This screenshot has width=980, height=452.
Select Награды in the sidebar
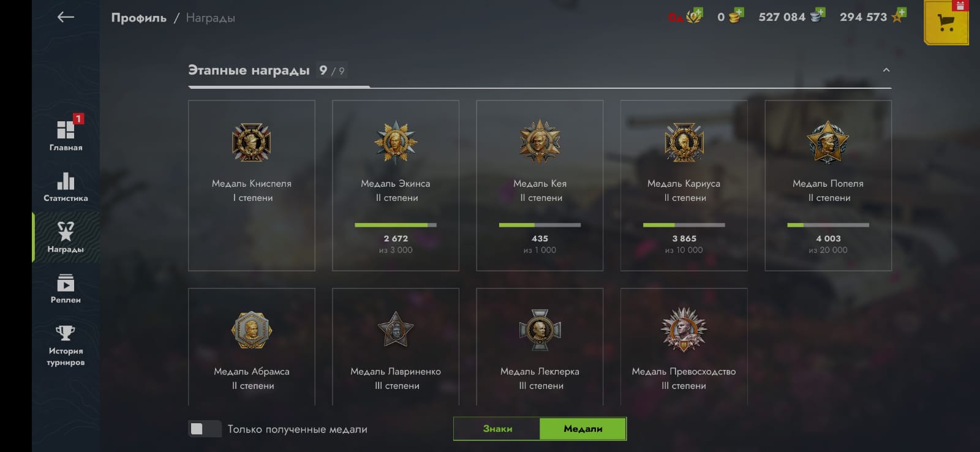pyautogui.click(x=66, y=237)
